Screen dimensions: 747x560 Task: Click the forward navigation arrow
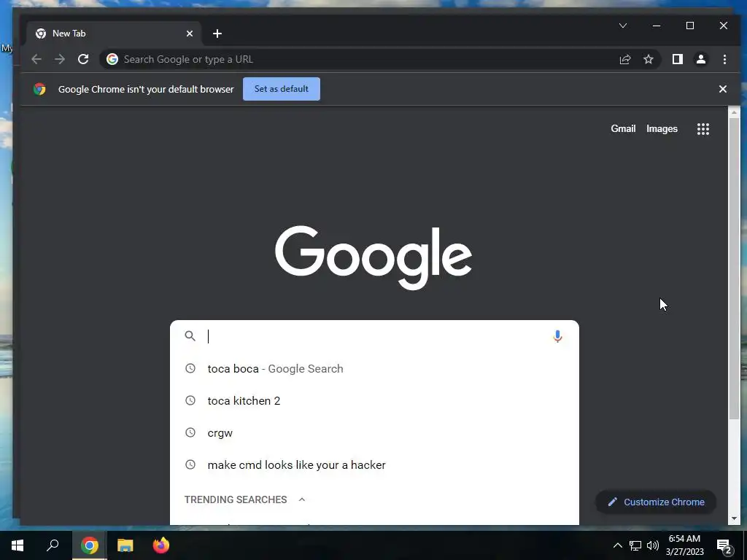coord(60,59)
